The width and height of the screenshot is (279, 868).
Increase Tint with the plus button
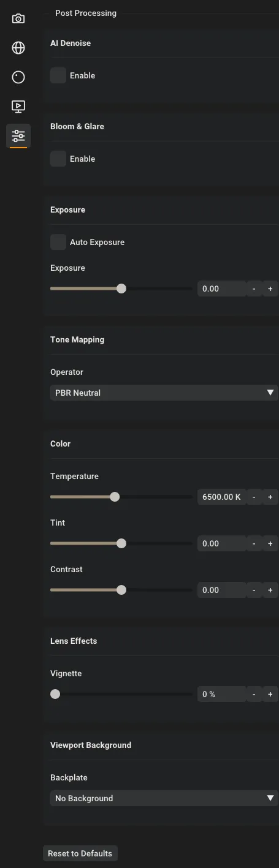(x=270, y=543)
